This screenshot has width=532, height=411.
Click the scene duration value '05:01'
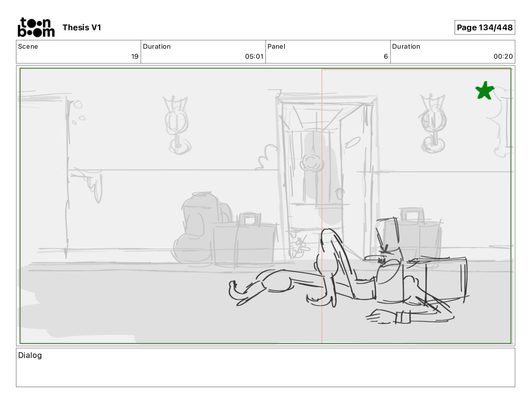click(254, 56)
